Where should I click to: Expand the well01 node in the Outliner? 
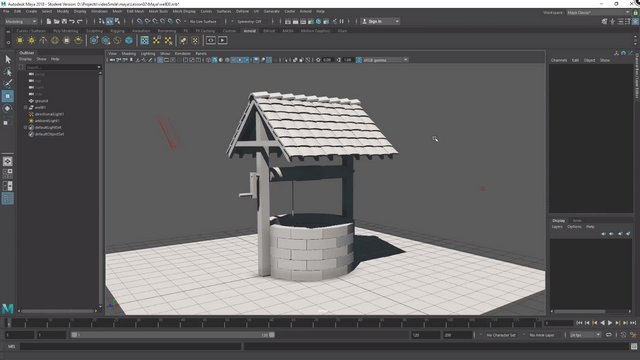click(x=25, y=107)
